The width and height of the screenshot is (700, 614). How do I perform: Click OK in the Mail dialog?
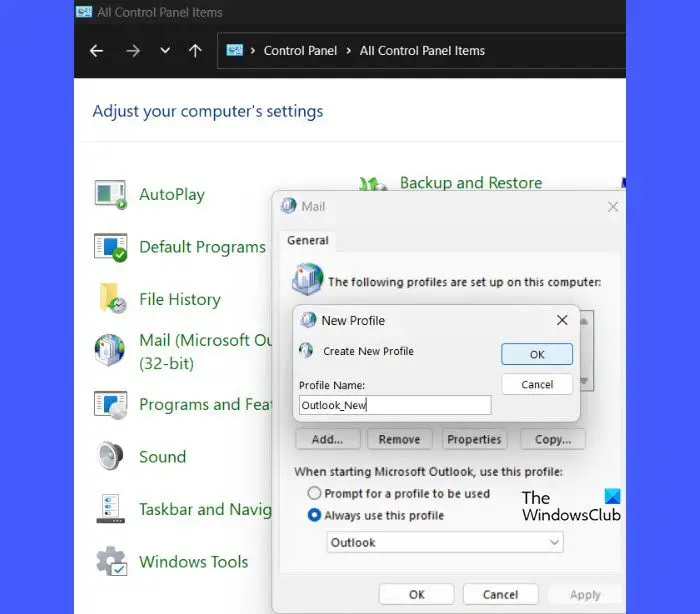tap(417, 594)
